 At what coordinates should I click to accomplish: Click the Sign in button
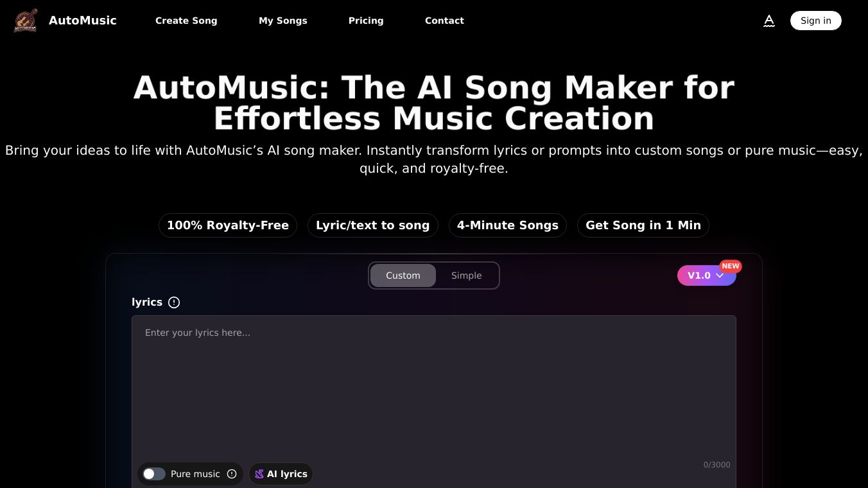[816, 21]
